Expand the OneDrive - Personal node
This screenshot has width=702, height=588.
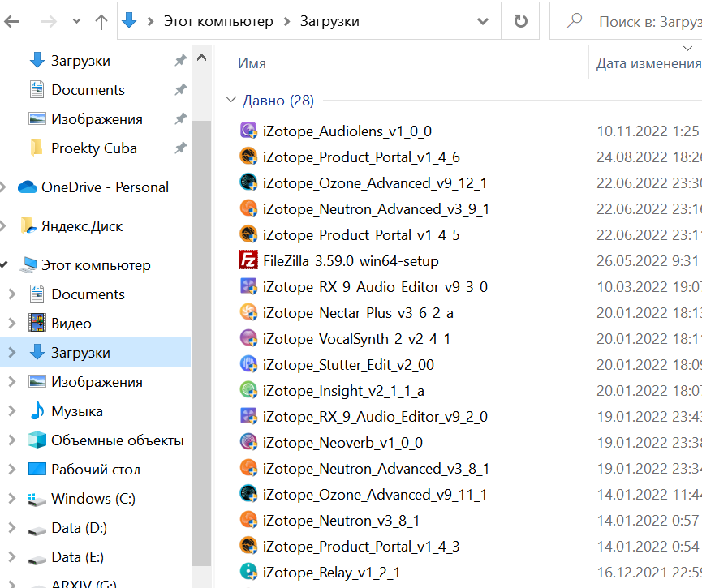coord(3,187)
